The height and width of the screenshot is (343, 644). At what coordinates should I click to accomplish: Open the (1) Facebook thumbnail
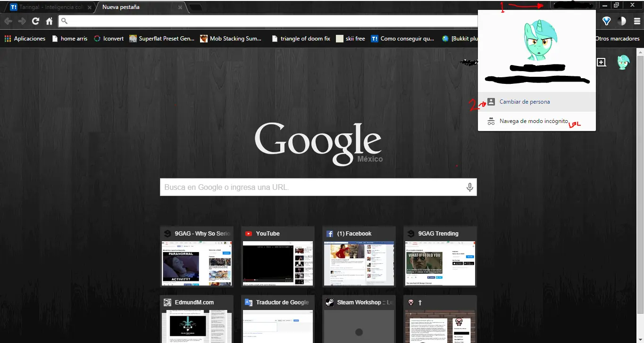[359, 257]
